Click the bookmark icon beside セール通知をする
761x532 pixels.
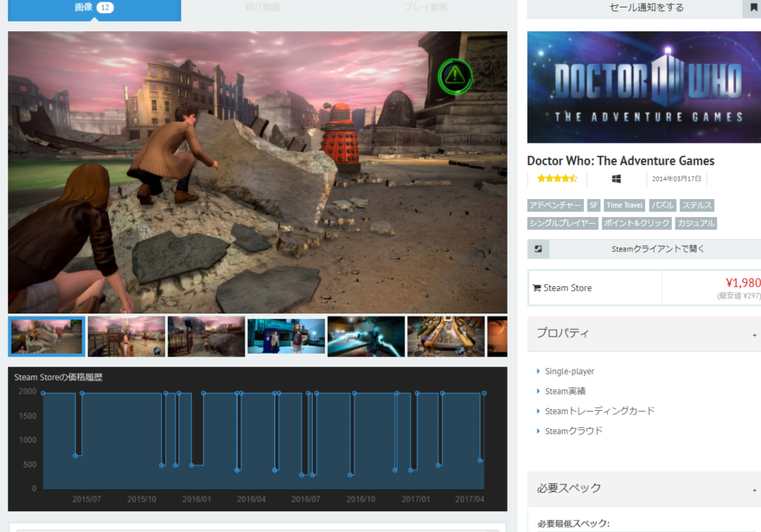[x=754, y=7]
